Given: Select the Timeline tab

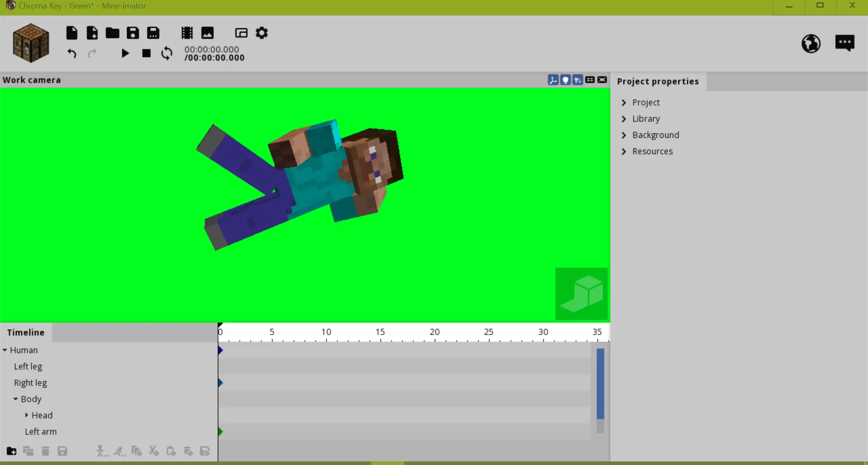Looking at the screenshot, I should (26, 332).
